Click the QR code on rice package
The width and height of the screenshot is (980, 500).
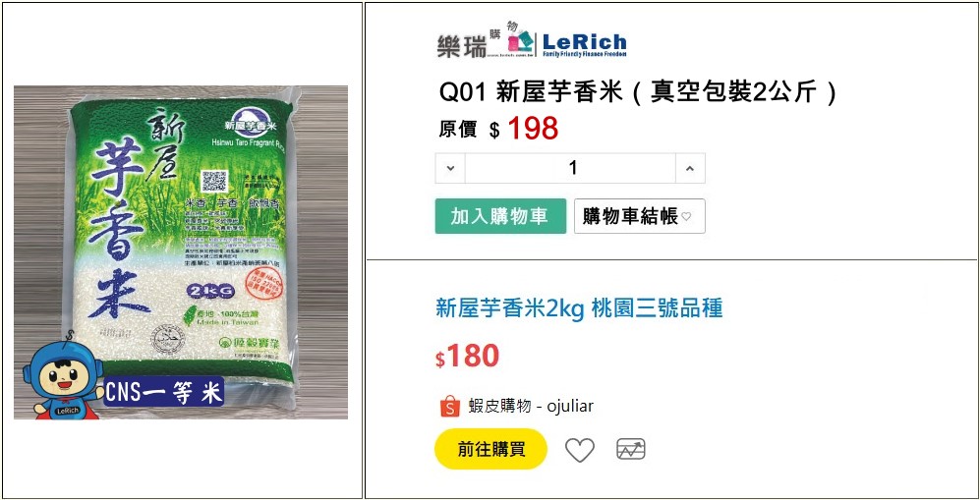point(213,181)
